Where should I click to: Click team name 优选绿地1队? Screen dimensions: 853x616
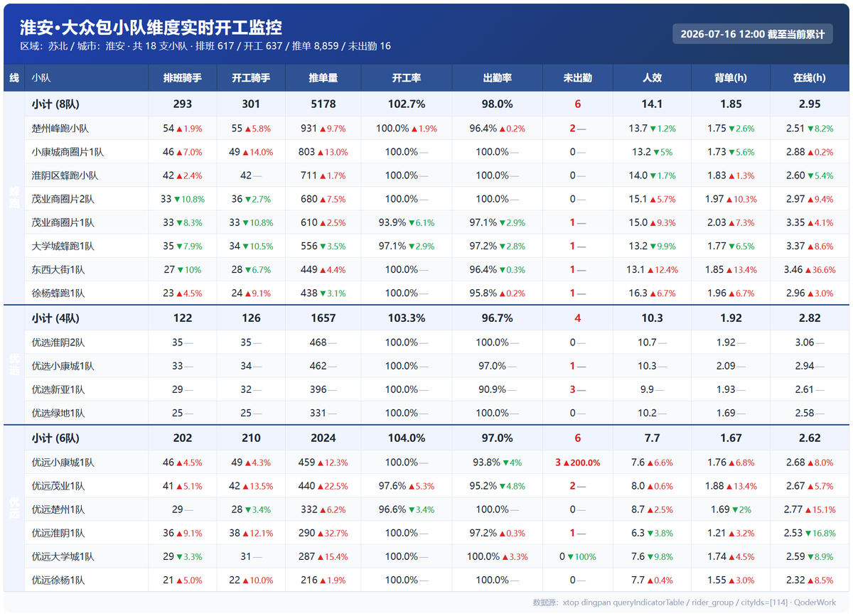pos(58,413)
